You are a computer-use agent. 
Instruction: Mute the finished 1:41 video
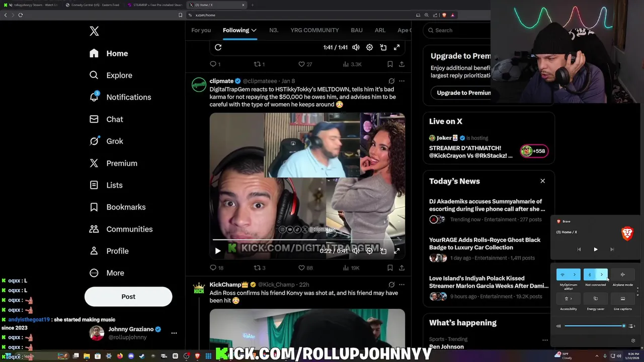[x=356, y=47]
